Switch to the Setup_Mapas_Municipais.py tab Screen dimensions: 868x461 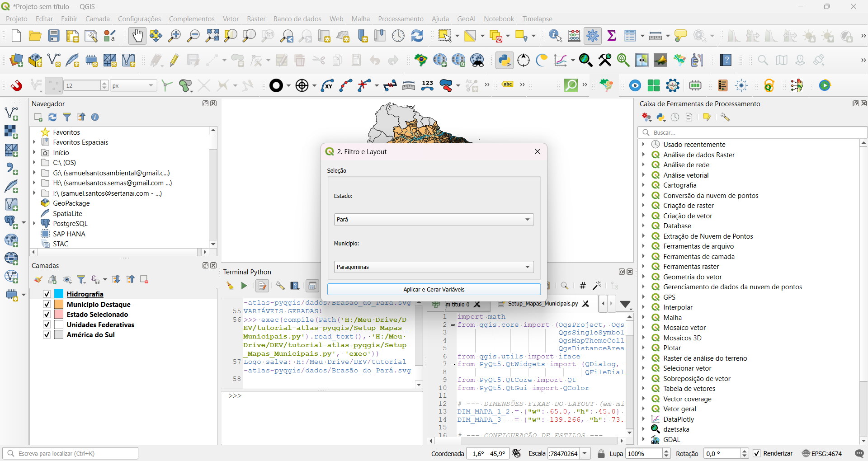[x=542, y=304]
